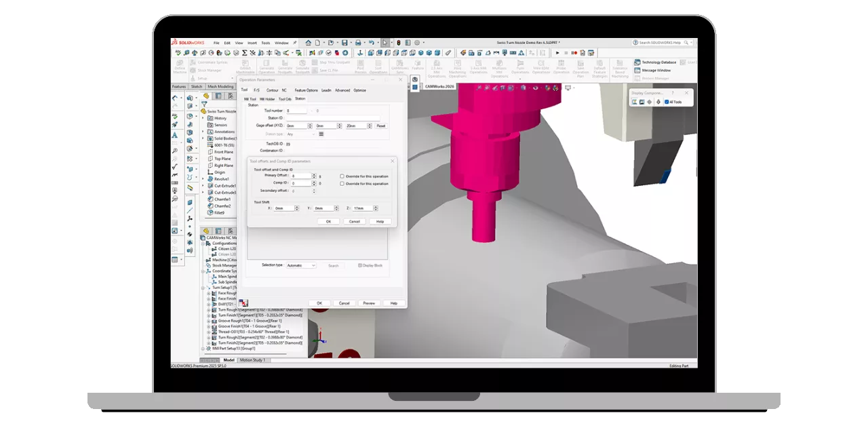The height and width of the screenshot is (426, 868).
Task: Click the Rebuild traffic light icon
Action: coord(399,43)
